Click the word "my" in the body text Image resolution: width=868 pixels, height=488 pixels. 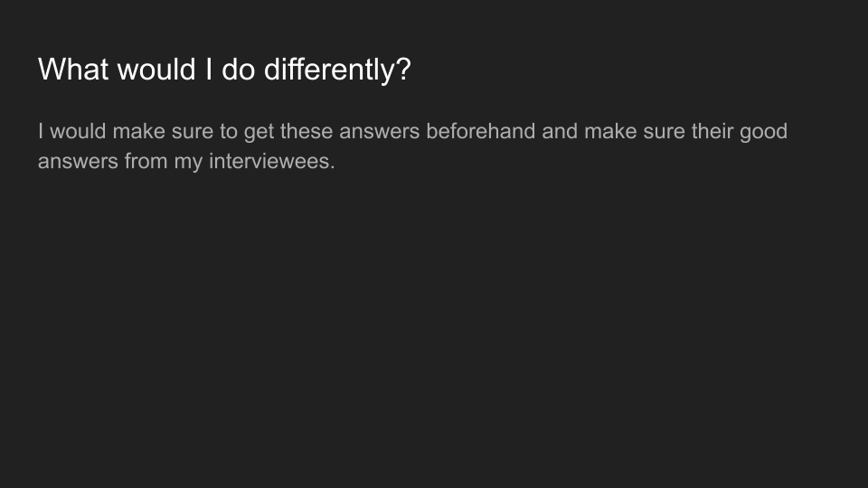[188, 163]
